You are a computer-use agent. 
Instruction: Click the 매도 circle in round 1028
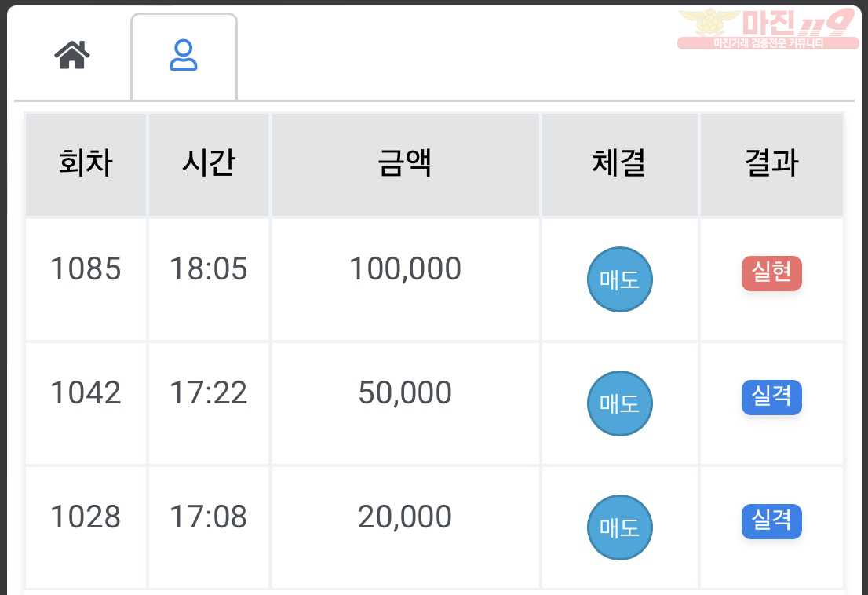[x=619, y=527]
